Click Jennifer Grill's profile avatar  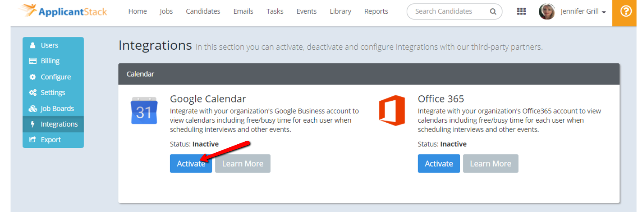point(547,11)
